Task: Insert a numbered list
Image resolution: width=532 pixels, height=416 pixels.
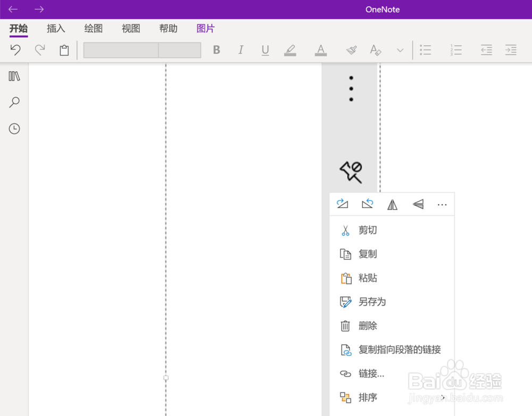Action: click(456, 50)
